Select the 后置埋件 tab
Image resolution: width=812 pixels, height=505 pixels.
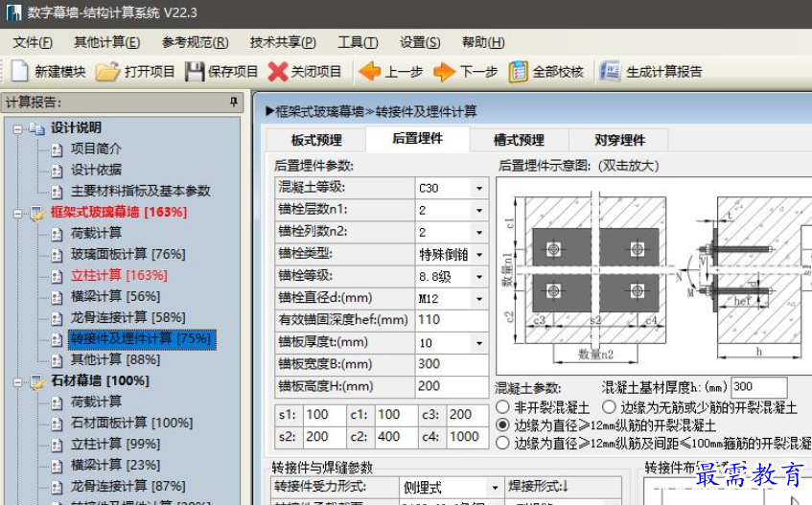417,139
